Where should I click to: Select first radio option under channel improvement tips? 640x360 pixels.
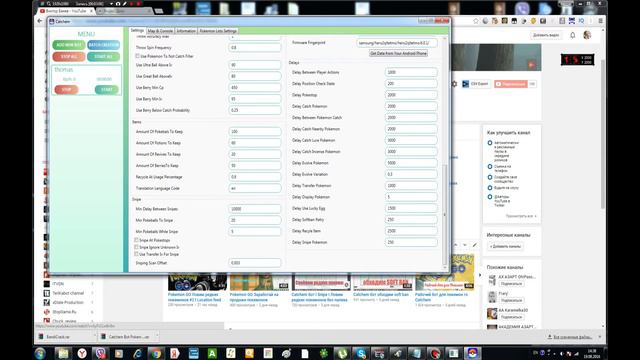[490, 143]
